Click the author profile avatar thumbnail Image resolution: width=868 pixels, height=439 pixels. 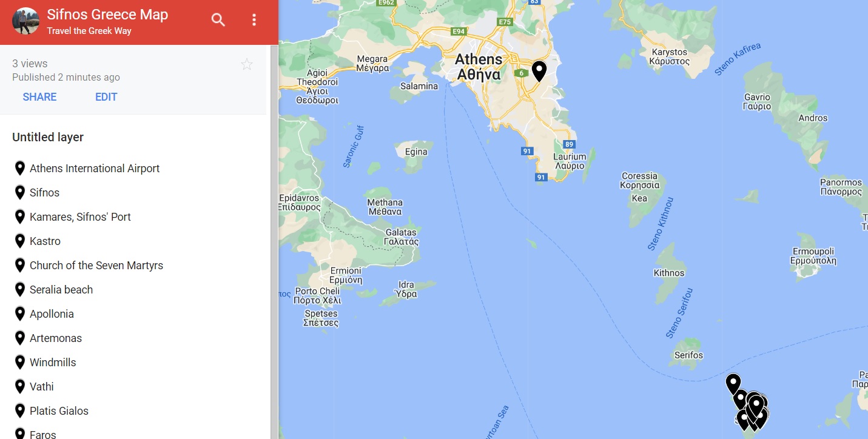(x=25, y=21)
